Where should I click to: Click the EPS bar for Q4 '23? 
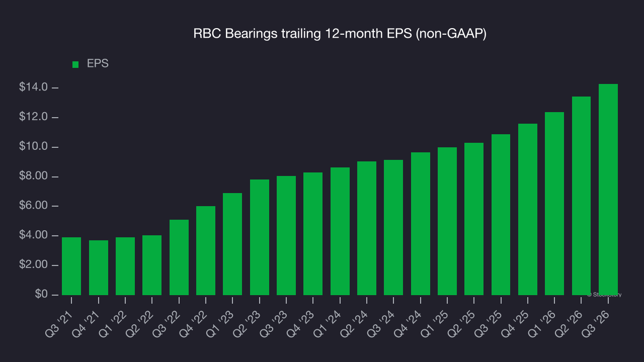[313, 234]
